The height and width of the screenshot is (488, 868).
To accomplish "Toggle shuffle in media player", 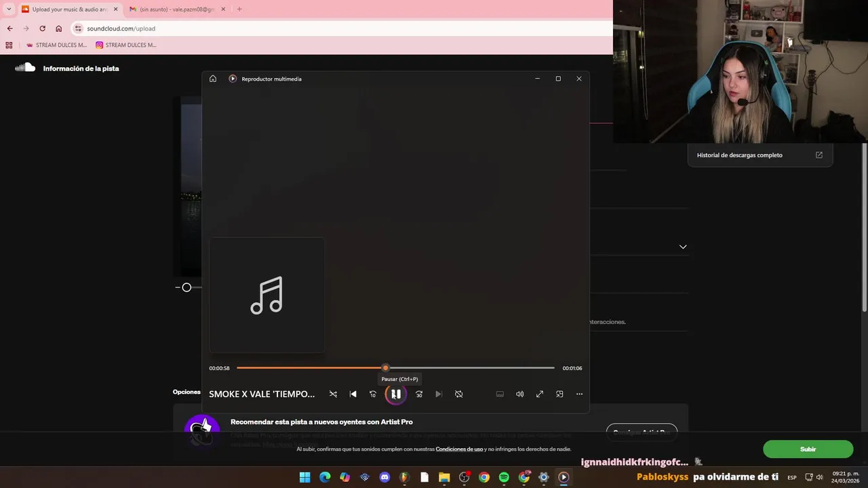I will click(333, 394).
